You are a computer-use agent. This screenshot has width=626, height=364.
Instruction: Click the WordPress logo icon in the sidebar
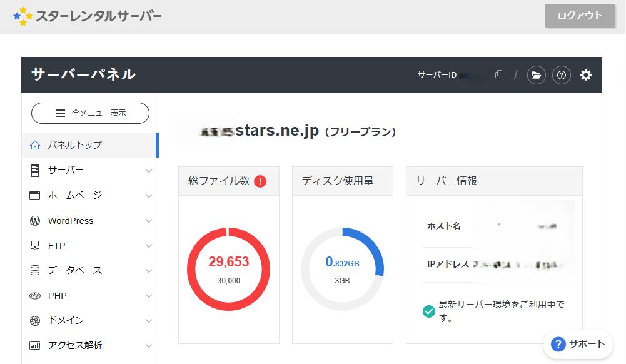pos(35,221)
